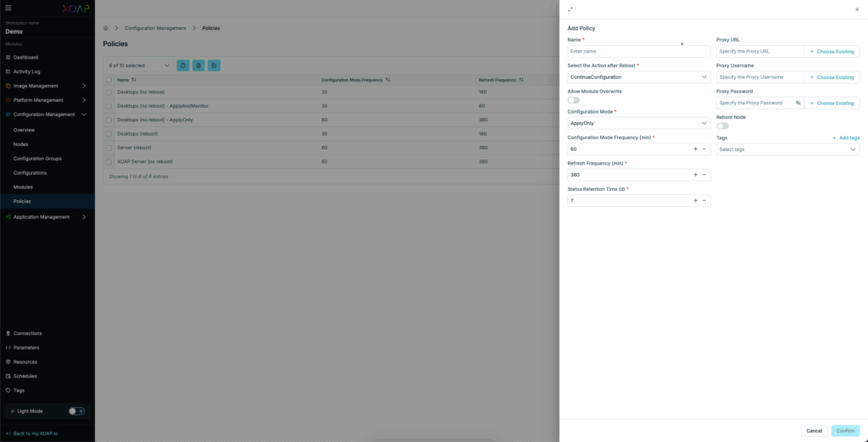Toggle Allow Module Overwrite switch
Viewport: 868px width, 442px height.
click(574, 100)
